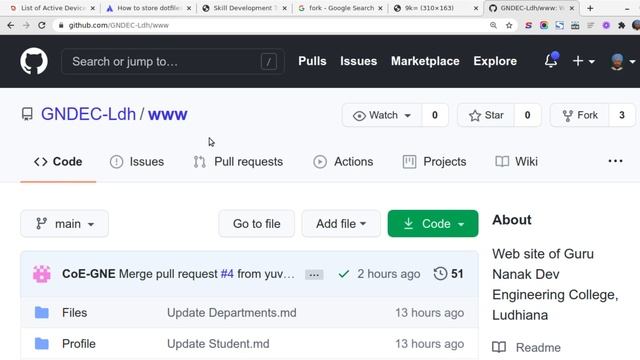This screenshot has height=360, width=640.
Task: Click the www repository name link
Action: (168, 115)
